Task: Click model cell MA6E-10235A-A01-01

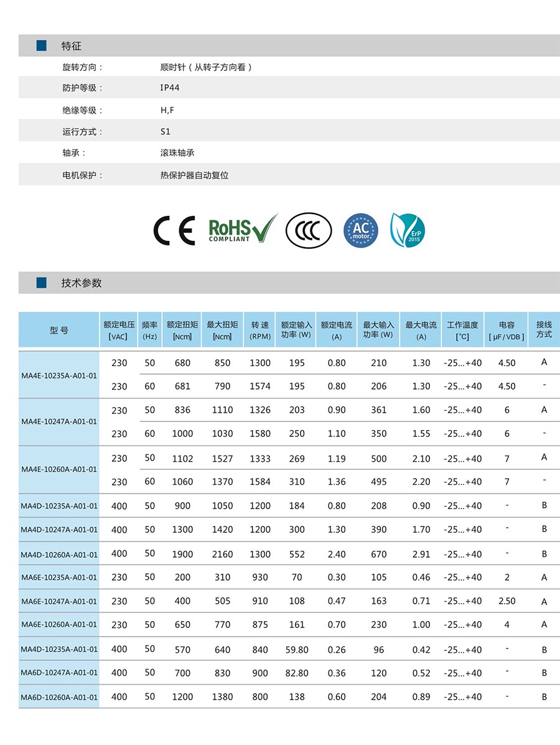Action: (x=59, y=578)
